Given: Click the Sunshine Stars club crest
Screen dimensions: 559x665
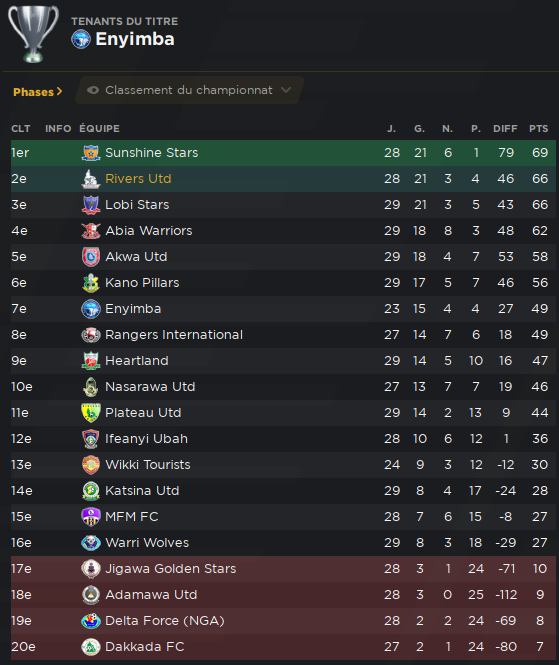Looking at the screenshot, I should click(91, 153).
